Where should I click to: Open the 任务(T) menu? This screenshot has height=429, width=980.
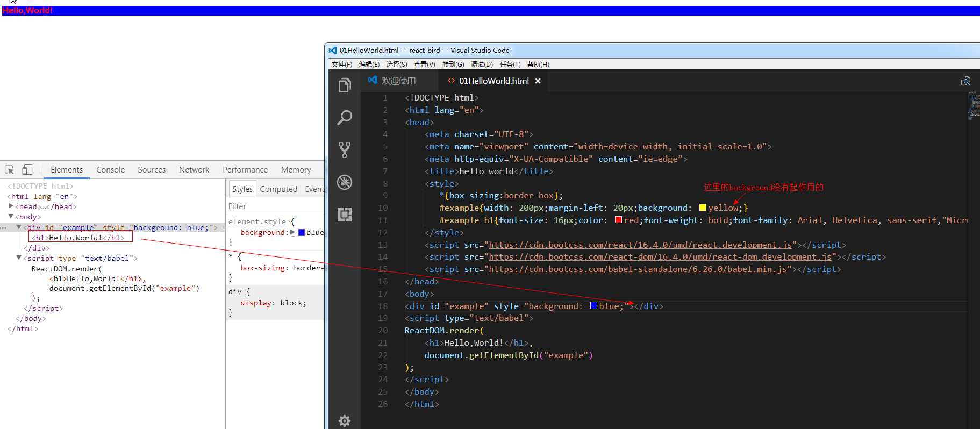click(510, 64)
